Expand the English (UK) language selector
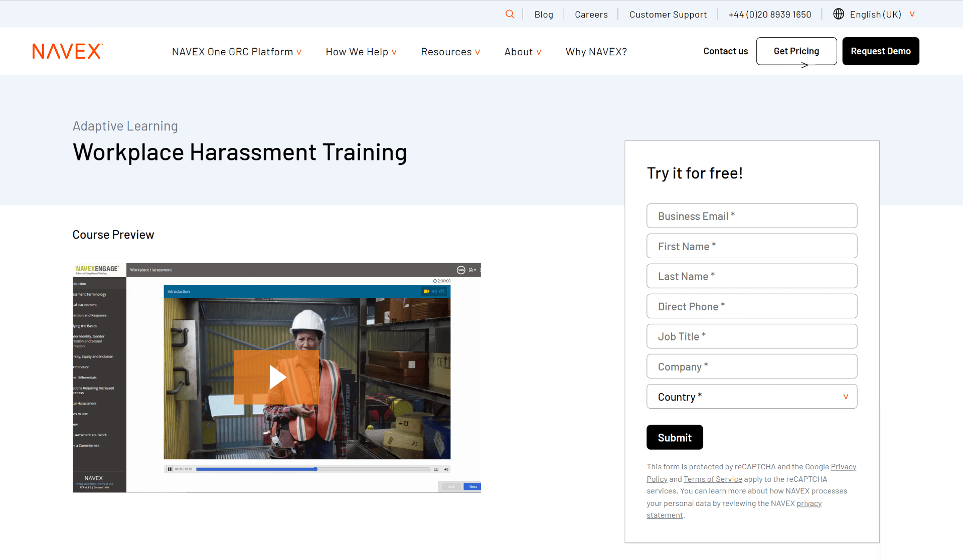963x560 pixels. (x=882, y=15)
